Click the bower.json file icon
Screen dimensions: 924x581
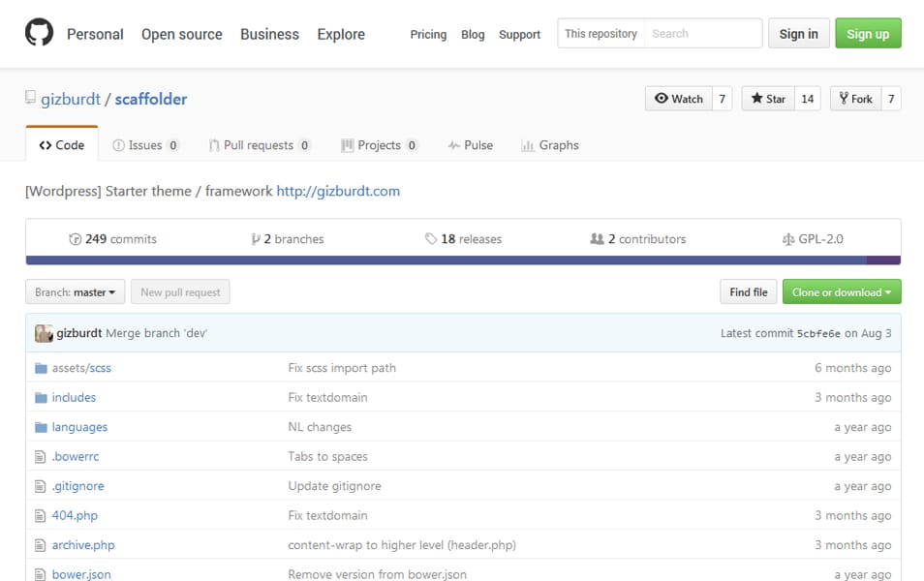click(40, 574)
